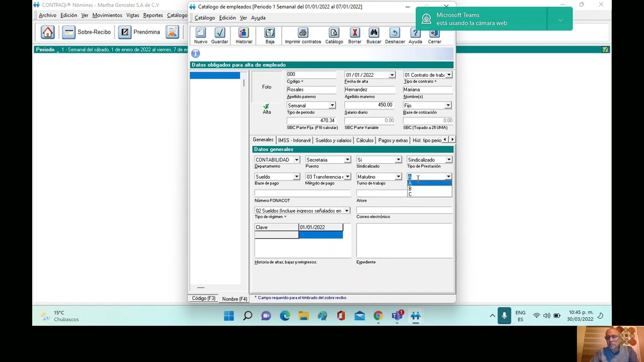Click the blue information icon
The image size is (644, 362).
(x=195, y=54)
